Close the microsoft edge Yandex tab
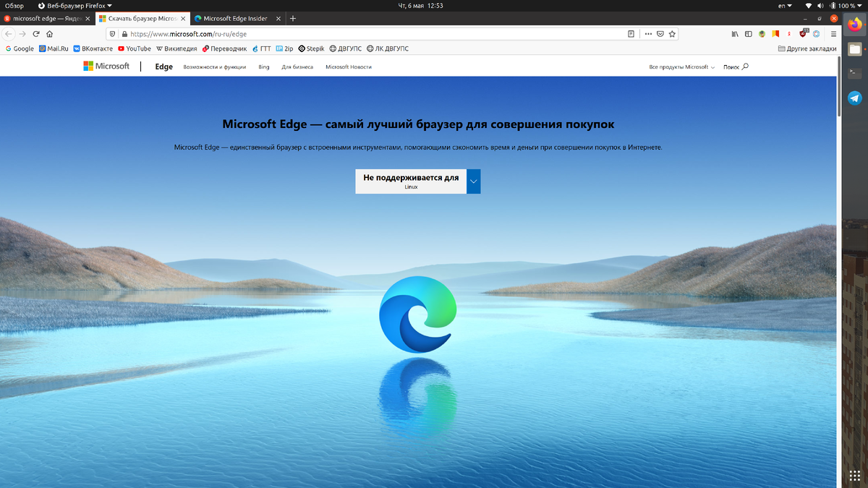Image resolution: width=868 pixels, height=488 pixels. pos(88,18)
